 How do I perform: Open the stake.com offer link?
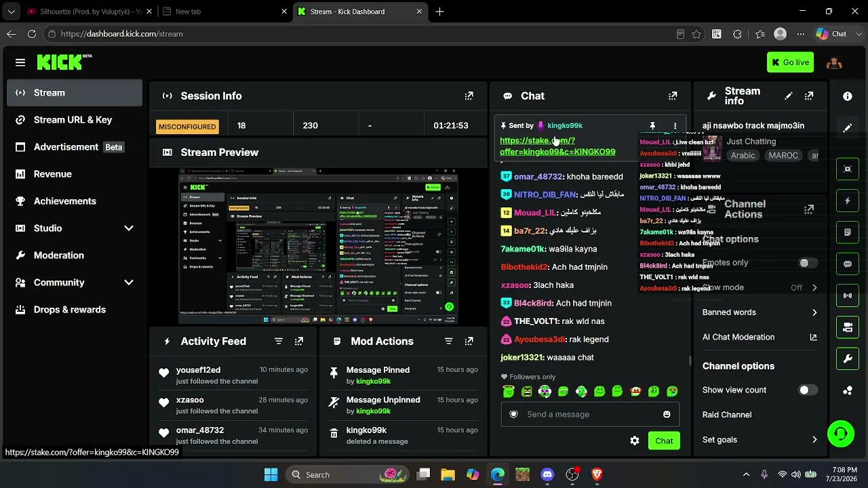tap(557, 146)
